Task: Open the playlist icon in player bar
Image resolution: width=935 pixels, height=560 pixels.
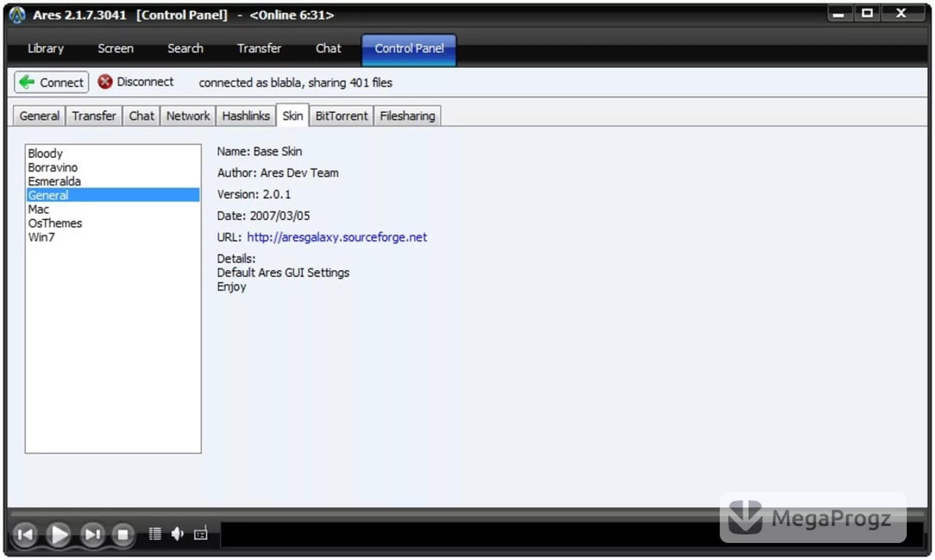Action: [x=155, y=534]
